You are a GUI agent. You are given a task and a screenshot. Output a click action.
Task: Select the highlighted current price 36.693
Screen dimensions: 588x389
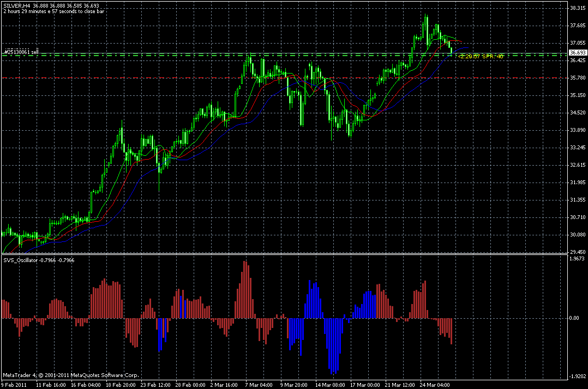[x=578, y=53]
